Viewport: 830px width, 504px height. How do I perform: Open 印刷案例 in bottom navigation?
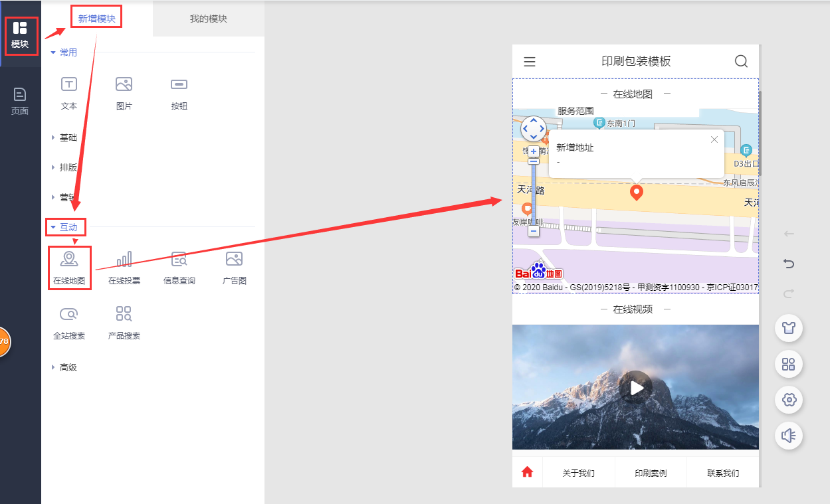(651, 473)
